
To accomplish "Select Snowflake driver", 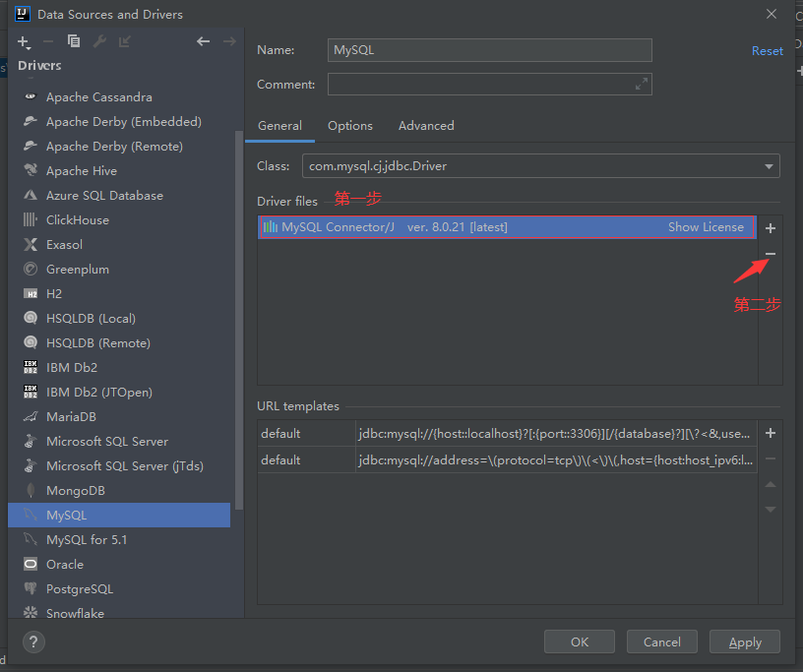I will 119,611.
